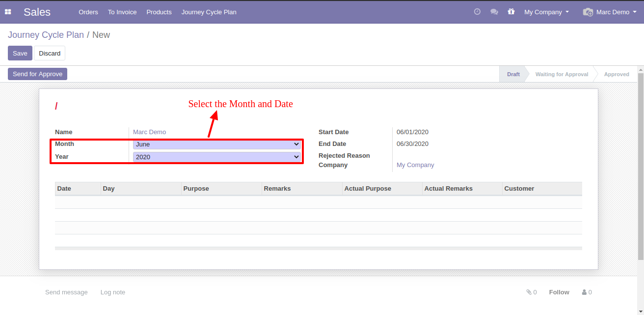Click the paperclip attachments icon
Screen dimensions: 644x315
pos(529,292)
